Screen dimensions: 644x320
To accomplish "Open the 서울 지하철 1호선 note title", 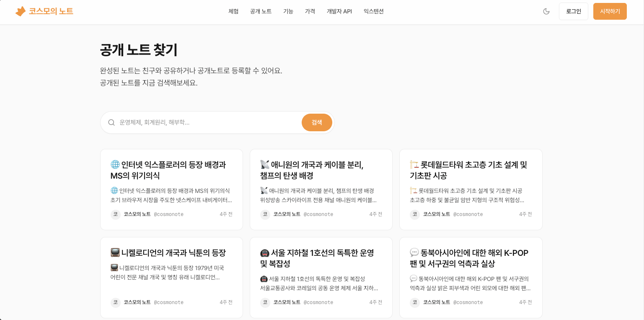I will tap(317, 258).
